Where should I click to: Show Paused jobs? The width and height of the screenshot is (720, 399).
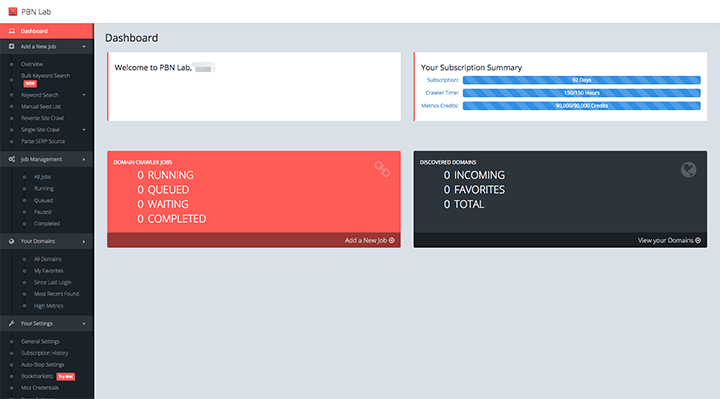pyautogui.click(x=42, y=212)
